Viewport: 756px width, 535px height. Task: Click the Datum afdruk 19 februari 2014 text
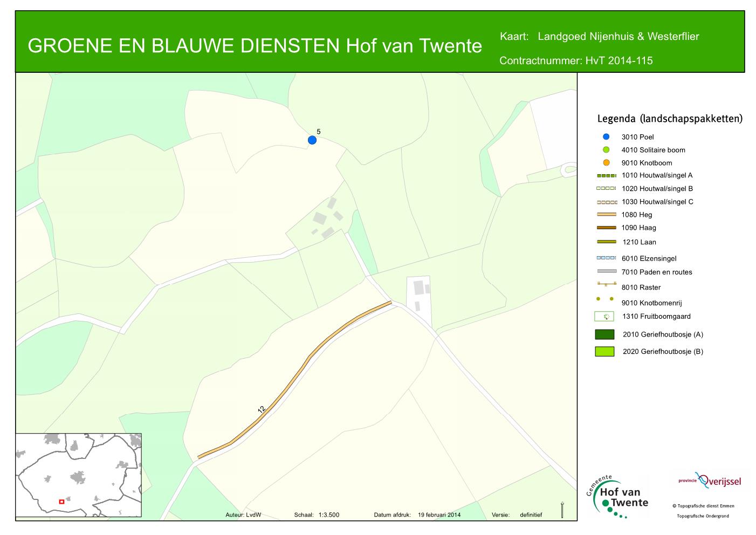[417, 515]
